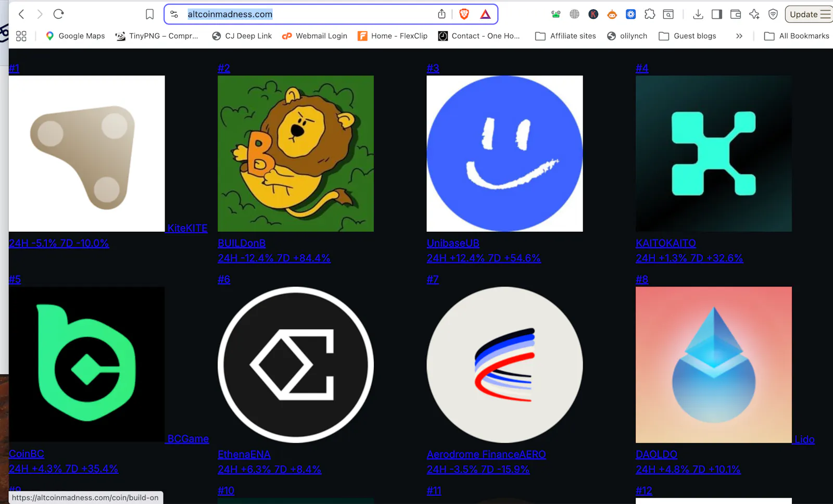Open the BUILDonB coin link
The image size is (833, 504).
(242, 243)
